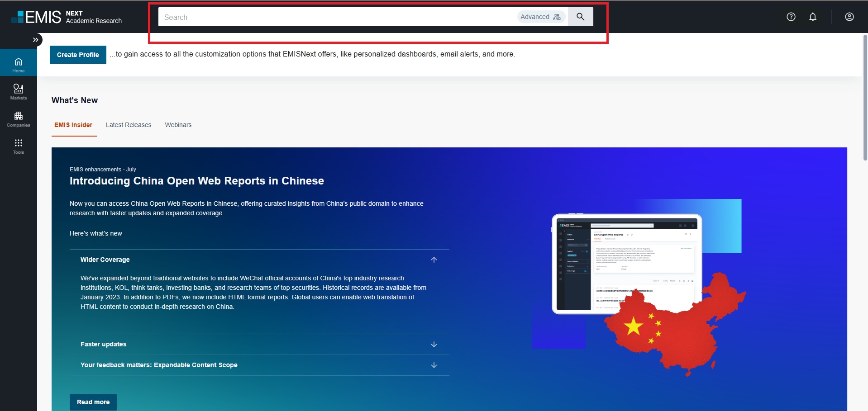Expand Your feedback matters section
The width and height of the screenshot is (868, 411).
click(434, 365)
